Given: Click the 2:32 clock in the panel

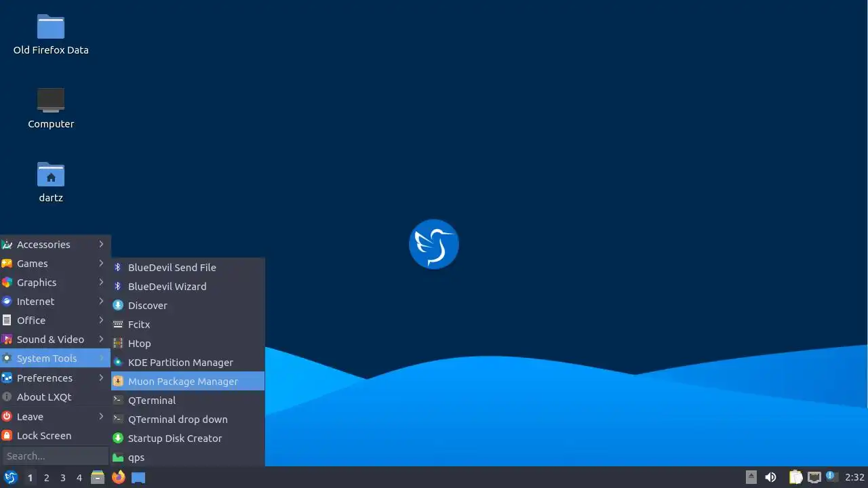Looking at the screenshot, I should point(854,477).
